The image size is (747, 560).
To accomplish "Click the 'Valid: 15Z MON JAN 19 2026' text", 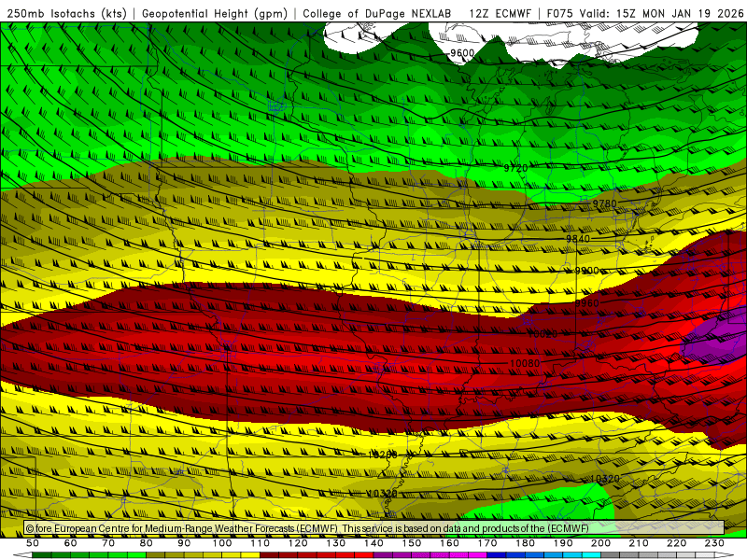I will 662,14.
